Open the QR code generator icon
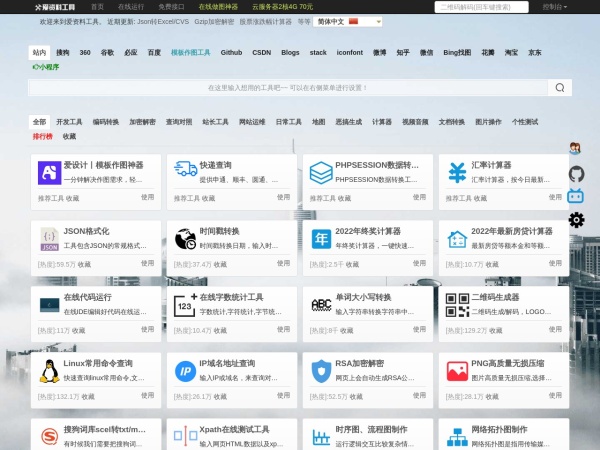 (457, 305)
